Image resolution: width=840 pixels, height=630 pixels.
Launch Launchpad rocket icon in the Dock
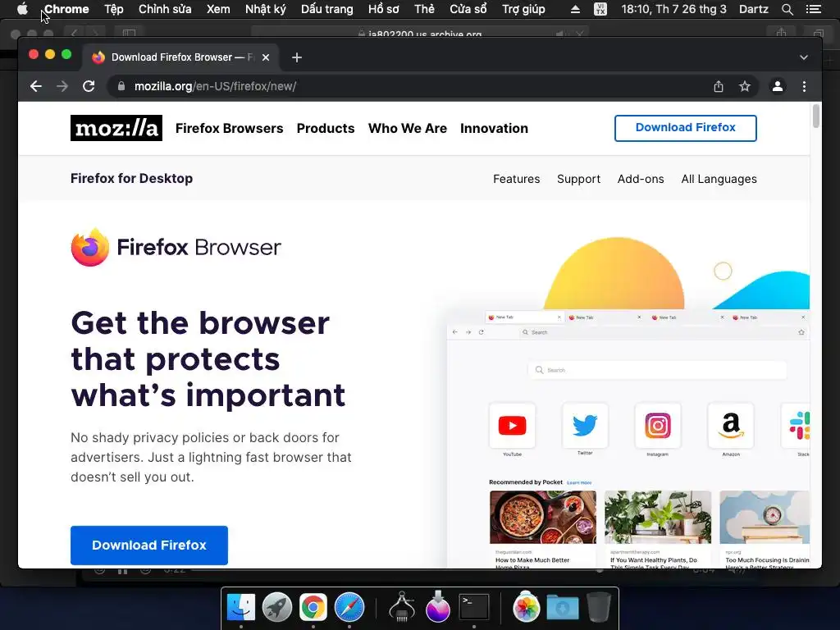point(277,607)
